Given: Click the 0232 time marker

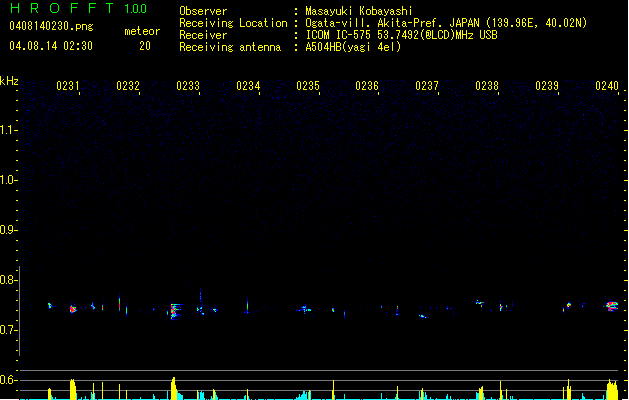Looking at the screenshot, I should click(128, 86).
